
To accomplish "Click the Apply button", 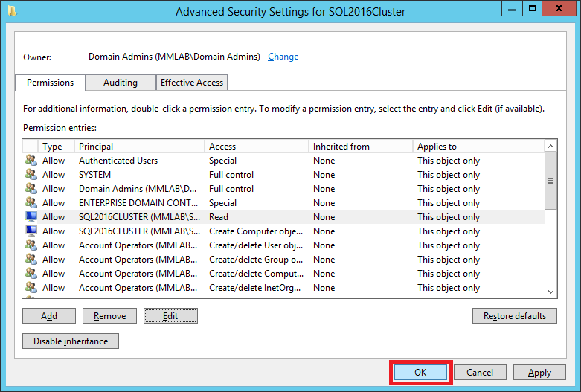I will click(x=539, y=373).
